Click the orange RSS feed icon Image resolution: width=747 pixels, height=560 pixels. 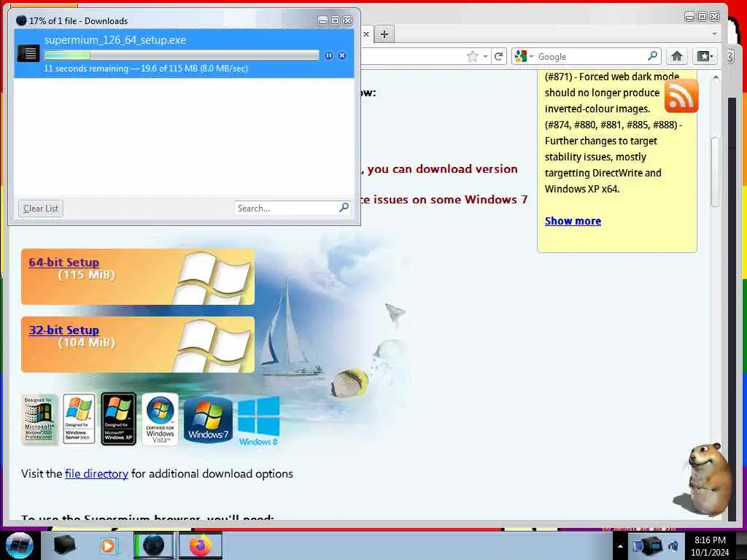681,96
